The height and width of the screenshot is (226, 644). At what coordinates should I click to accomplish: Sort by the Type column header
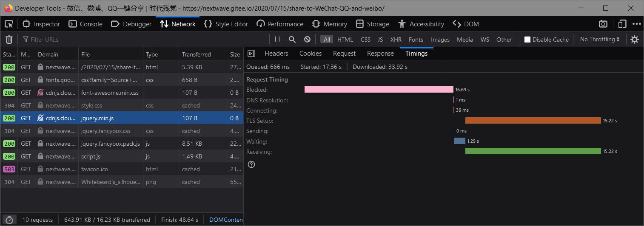[x=160, y=54]
